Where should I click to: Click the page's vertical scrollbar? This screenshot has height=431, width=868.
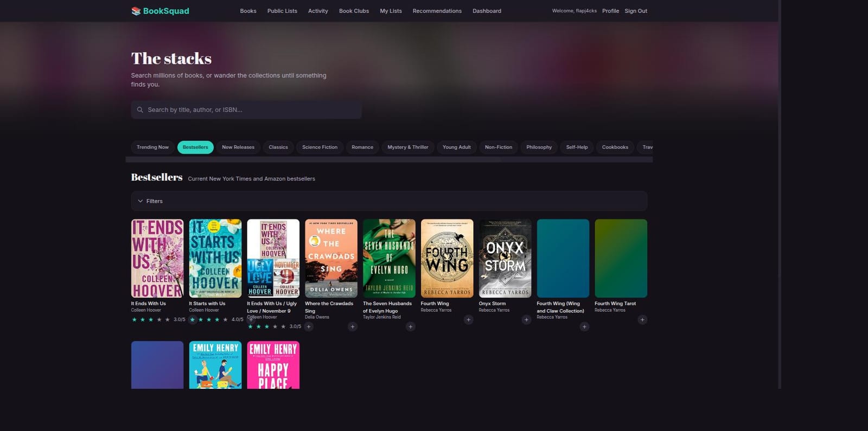point(780,194)
